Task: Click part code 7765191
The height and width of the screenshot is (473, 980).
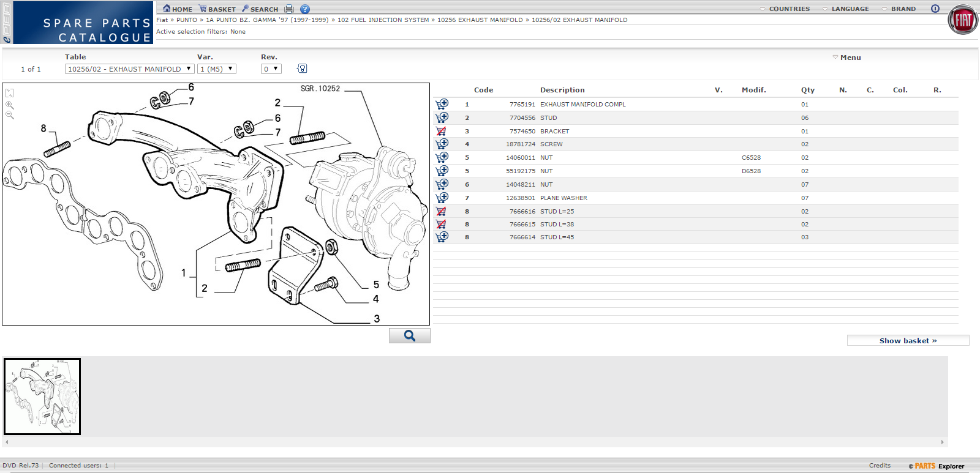Action: pyautogui.click(x=522, y=105)
